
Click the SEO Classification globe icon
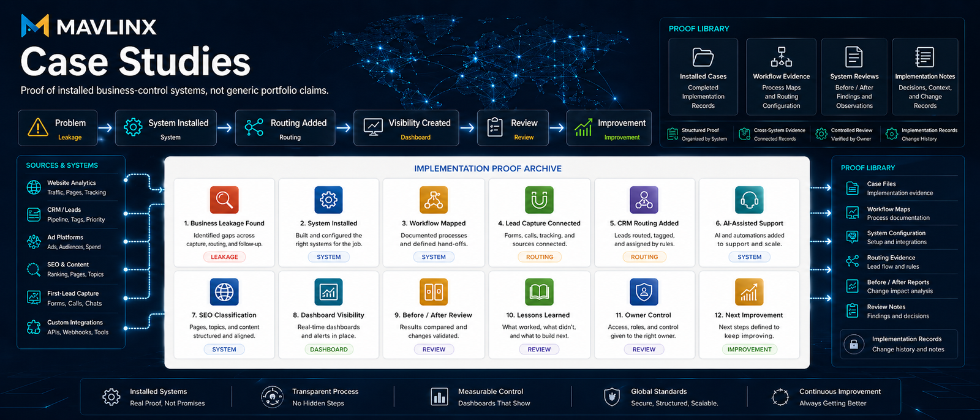click(x=224, y=291)
